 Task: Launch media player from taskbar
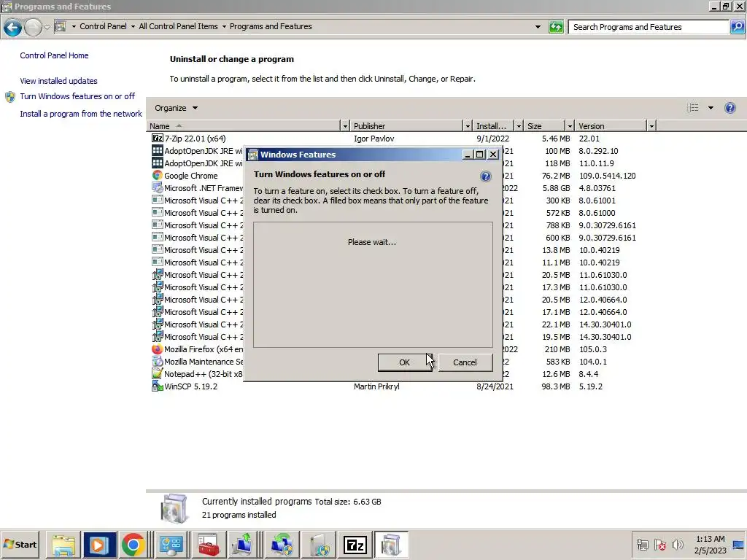tap(98, 545)
